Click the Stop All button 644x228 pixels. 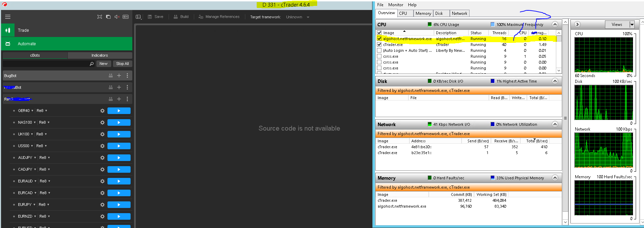coord(122,64)
